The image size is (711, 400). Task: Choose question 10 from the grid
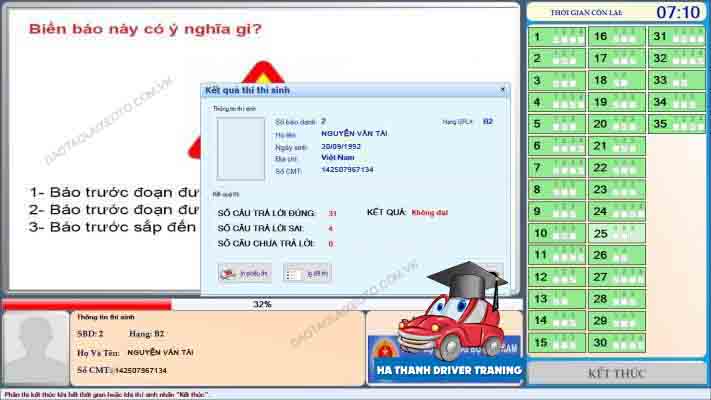pyautogui.click(x=557, y=233)
